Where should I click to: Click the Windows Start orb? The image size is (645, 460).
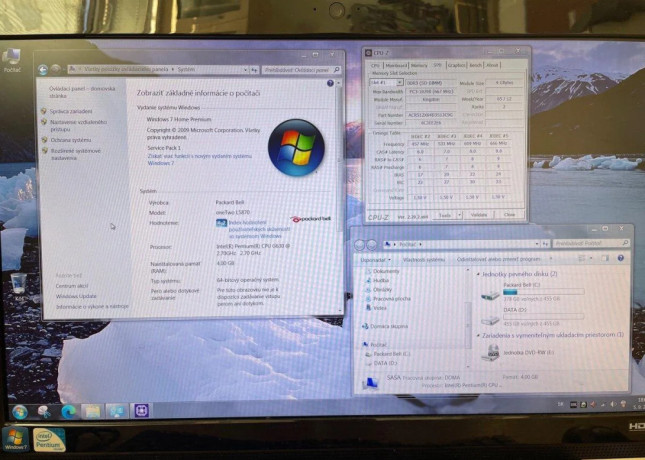click(19, 411)
